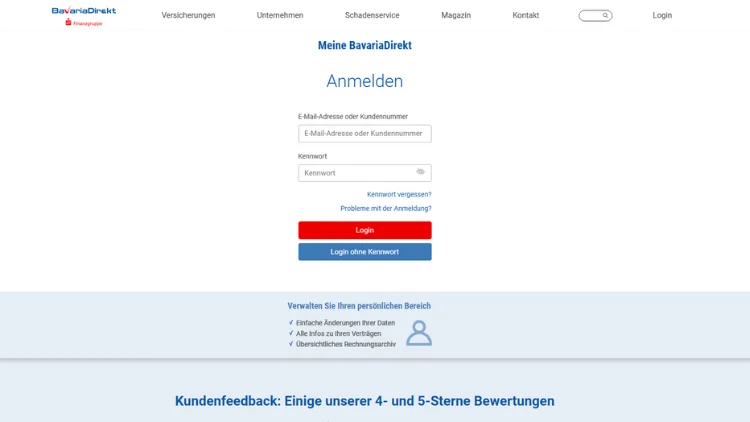Click the Login ohne Kennwort button

(364, 252)
